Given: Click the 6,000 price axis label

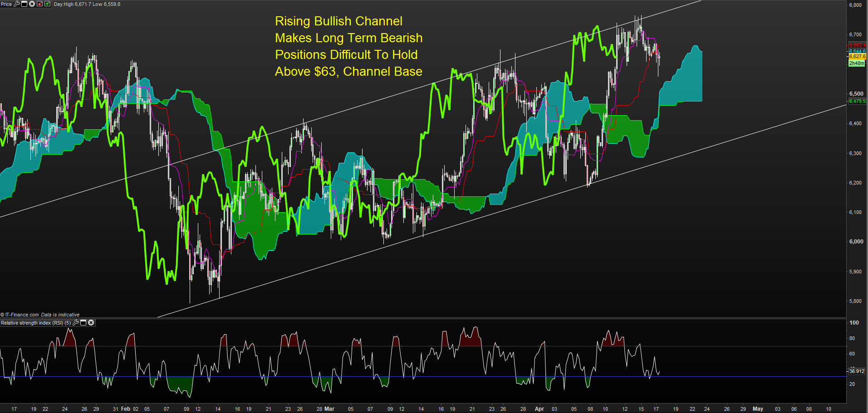Looking at the screenshot, I should pos(855,242).
